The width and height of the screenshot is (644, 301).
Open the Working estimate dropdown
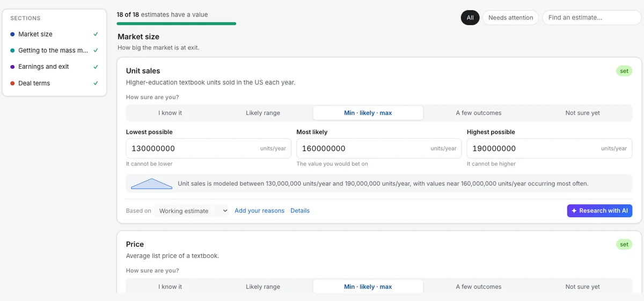pyautogui.click(x=192, y=211)
